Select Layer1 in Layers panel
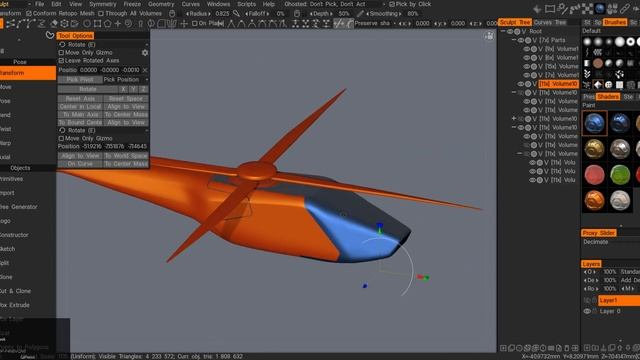The height and width of the screenshot is (360, 640). tap(619, 300)
